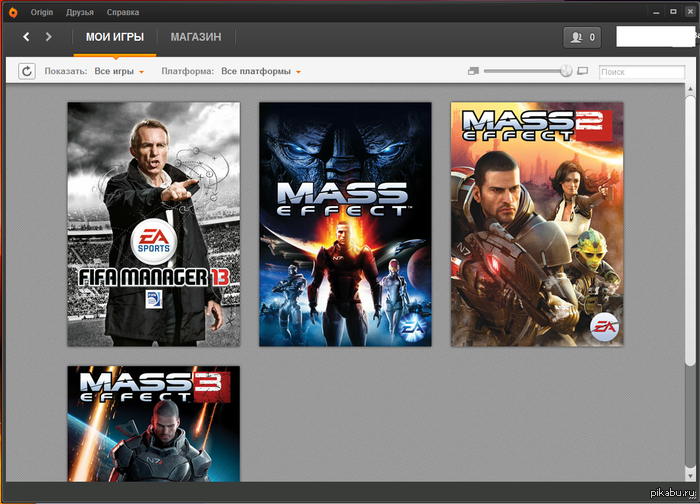Switch to the МОИ ИГРЫ tab
Image resolution: width=700 pixels, height=504 pixels.
point(115,37)
